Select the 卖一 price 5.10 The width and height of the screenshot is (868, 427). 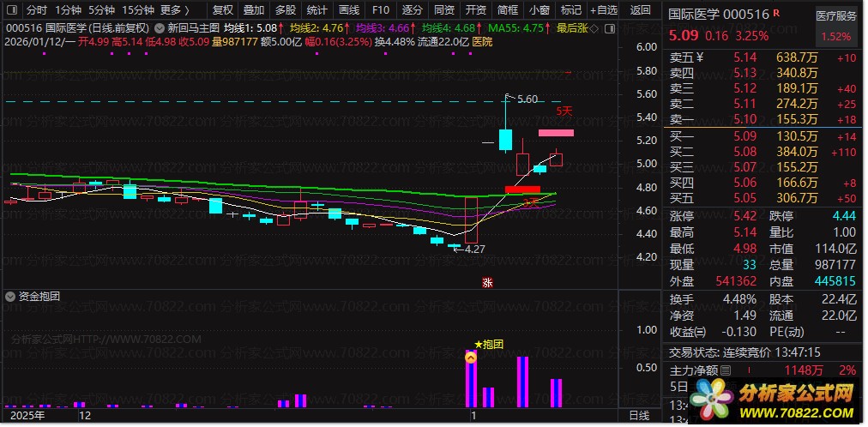[744, 119]
